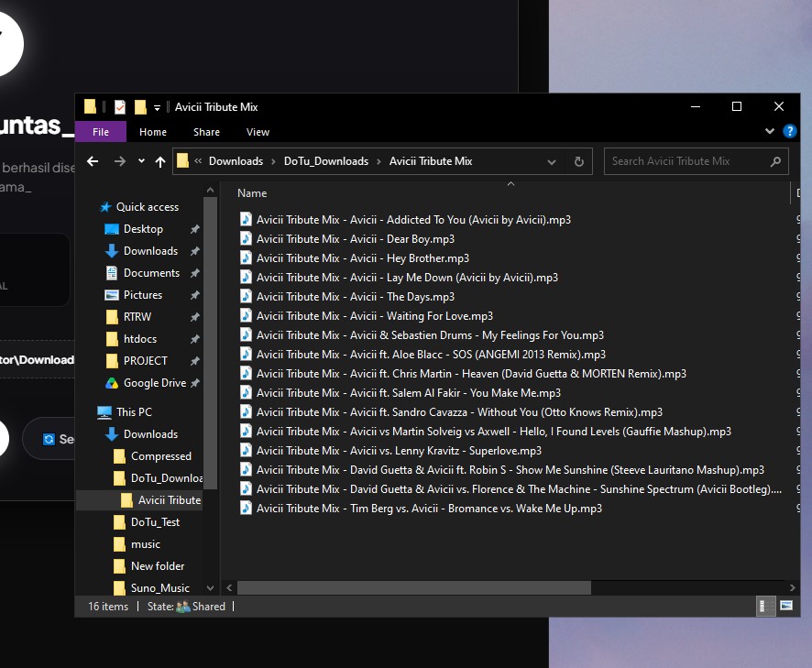This screenshot has height=668, width=812.
Task: Select DoTu_Downloads folder in tree
Action: (166, 478)
